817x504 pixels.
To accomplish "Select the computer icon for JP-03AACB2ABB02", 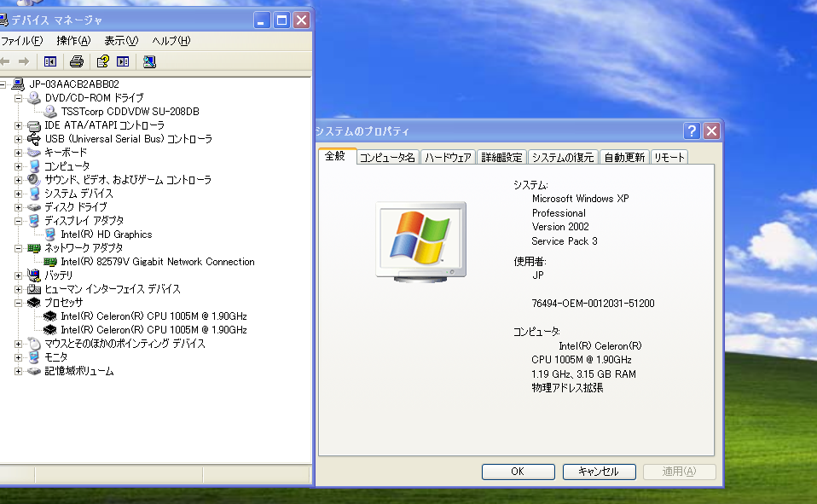I will point(18,84).
